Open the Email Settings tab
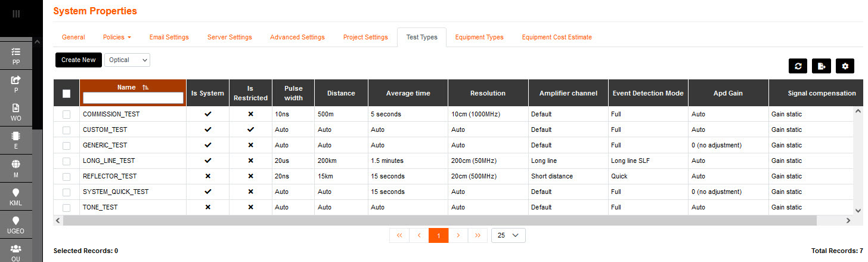Screen dimensions: 868x262 [169, 37]
